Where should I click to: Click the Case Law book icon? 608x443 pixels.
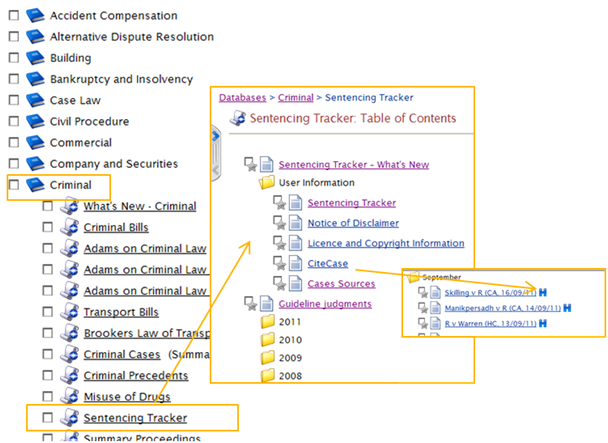point(35,100)
